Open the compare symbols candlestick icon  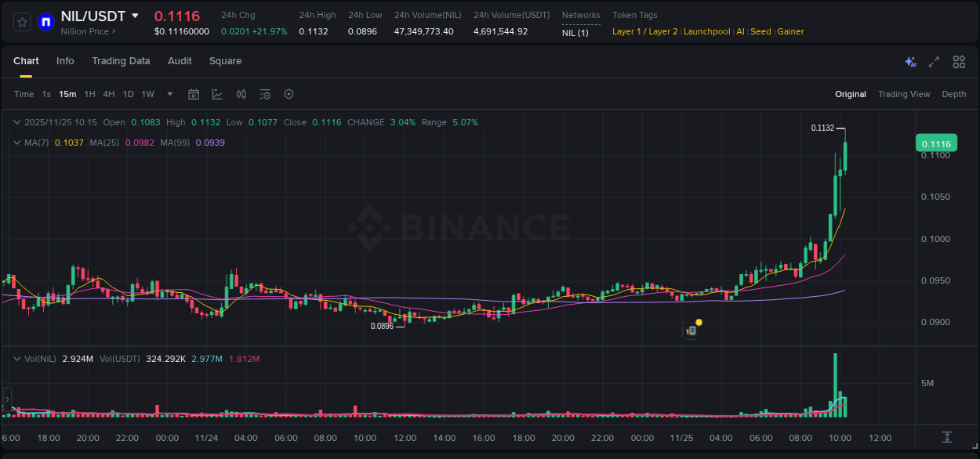[x=241, y=94]
